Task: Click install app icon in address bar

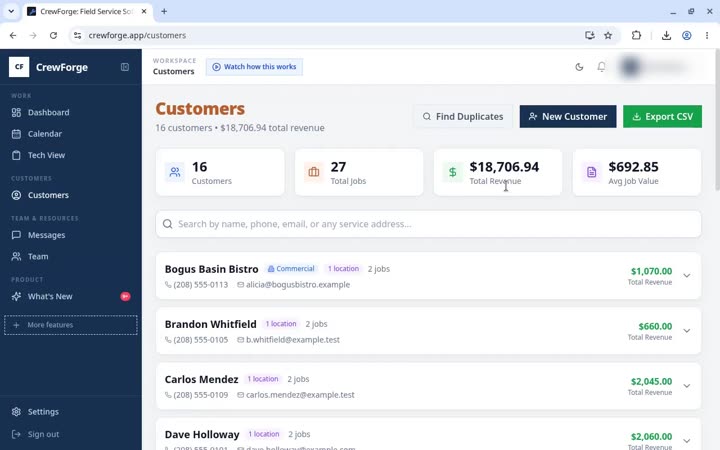Action: point(590,35)
